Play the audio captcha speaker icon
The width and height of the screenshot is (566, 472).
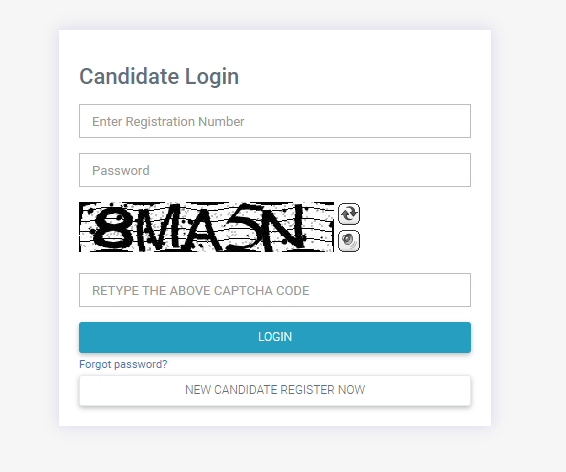tap(349, 241)
